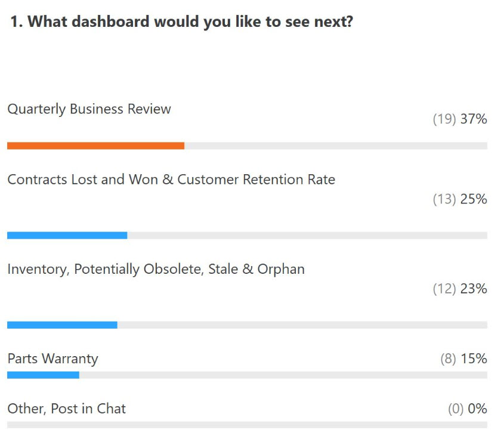Click gray unfilled part of Quarterly Review bar
This screenshot has height=445, width=504.
click(336, 146)
